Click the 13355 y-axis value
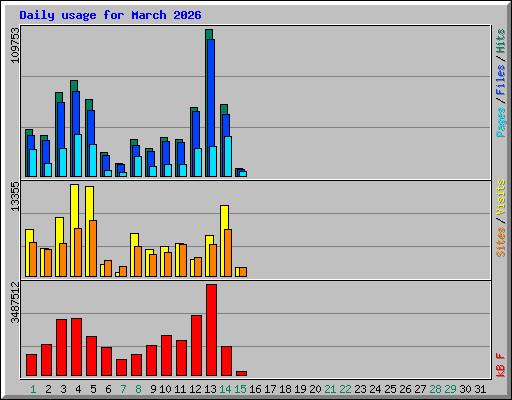Image resolution: width=512 pixels, height=400 pixels. coord(15,197)
